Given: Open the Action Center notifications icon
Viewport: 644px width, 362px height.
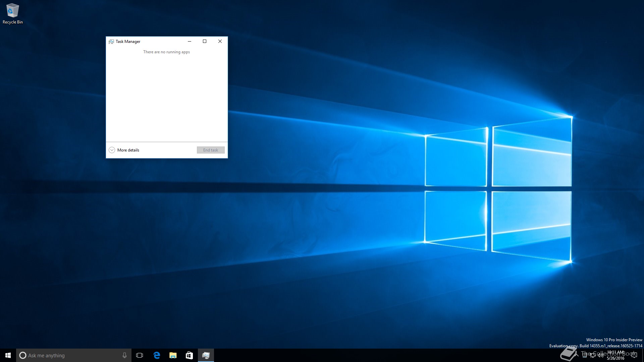Looking at the screenshot, I should point(634,355).
